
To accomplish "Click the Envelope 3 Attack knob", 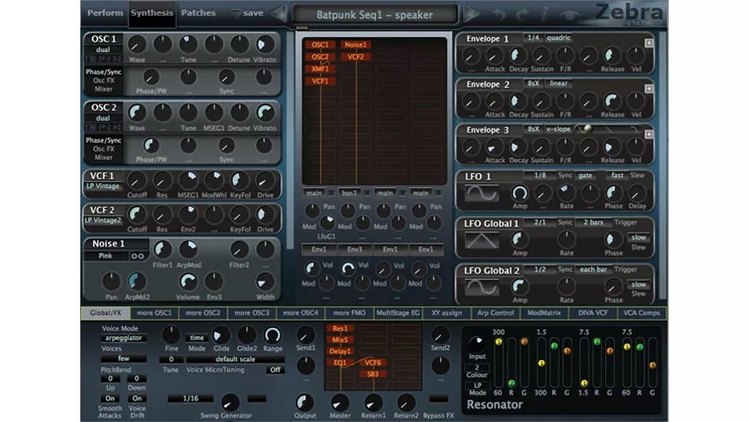I will click(493, 147).
